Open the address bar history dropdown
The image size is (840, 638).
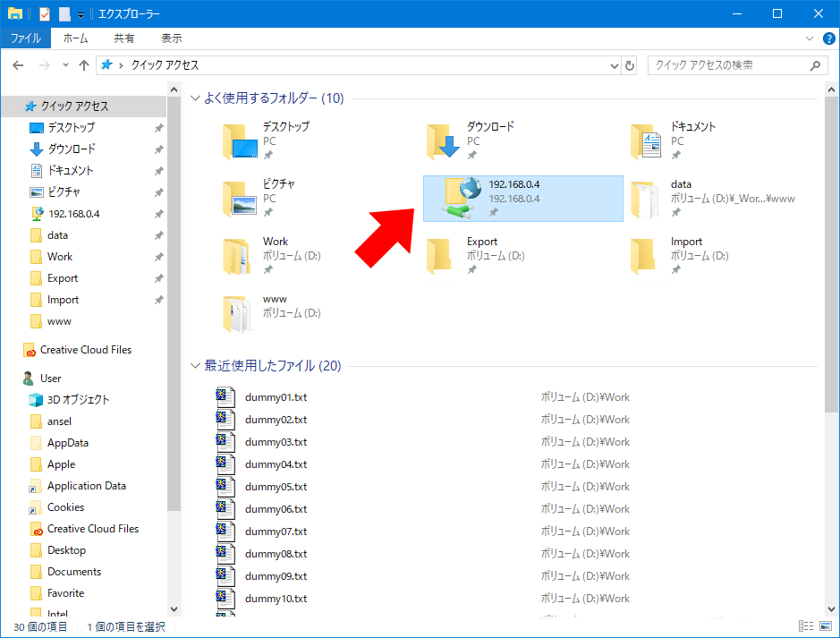[x=614, y=65]
